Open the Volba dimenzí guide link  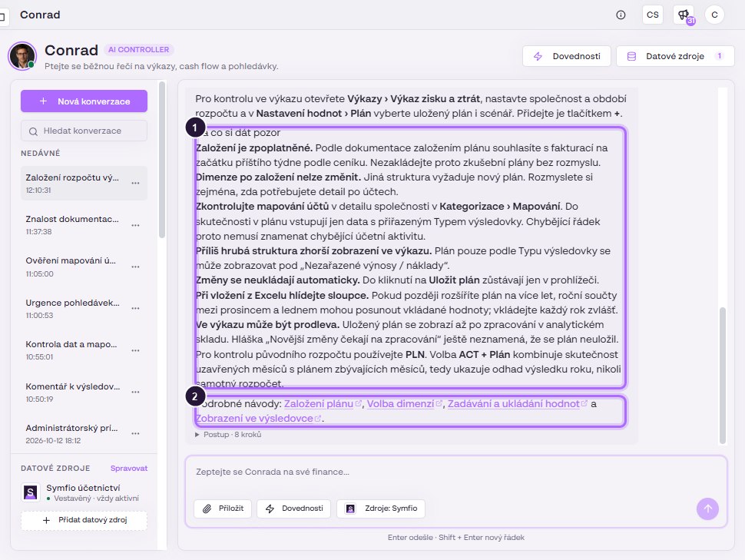tap(404, 403)
